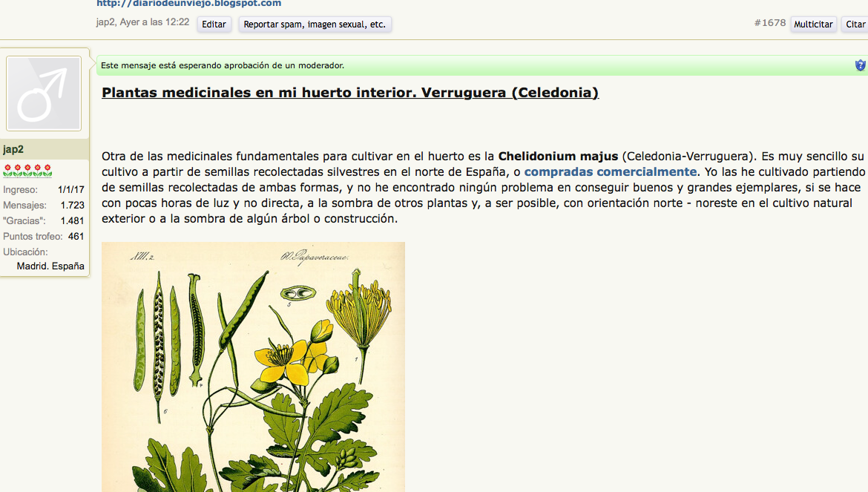Image resolution: width=868 pixels, height=492 pixels.
Task: Open the diariodeunviejo.blogspot.com link
Action: coord(188,3)
